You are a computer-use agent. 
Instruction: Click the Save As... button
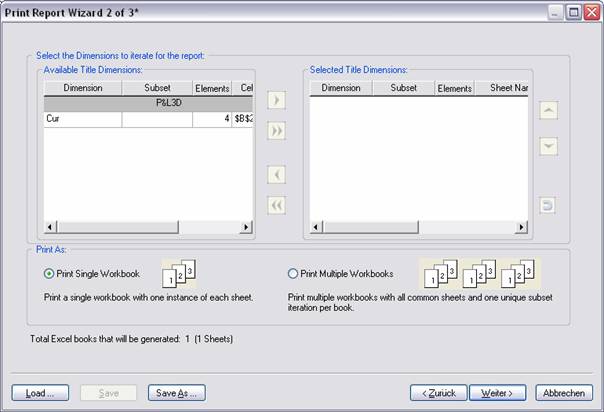pyautogui.click(x=176, y=393)
